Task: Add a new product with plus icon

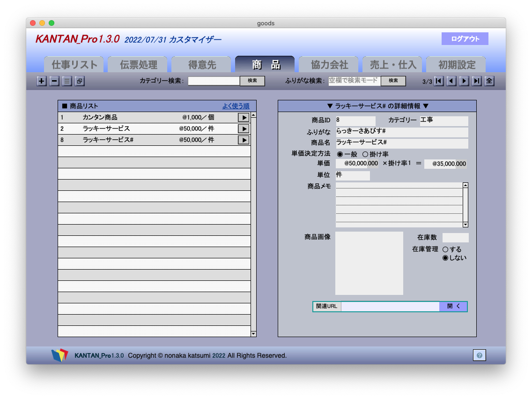Action: (x=41, y=81)
